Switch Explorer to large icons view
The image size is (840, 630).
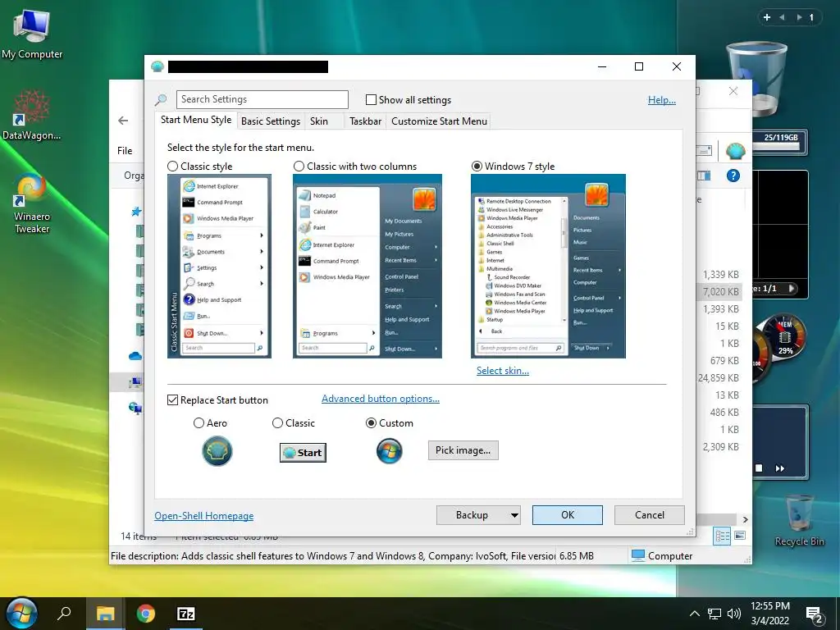click(x=740, y=535)
